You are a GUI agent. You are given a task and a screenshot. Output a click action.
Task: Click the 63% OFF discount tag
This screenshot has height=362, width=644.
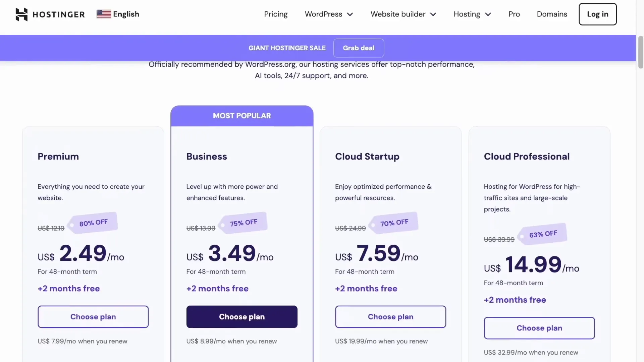543,234
